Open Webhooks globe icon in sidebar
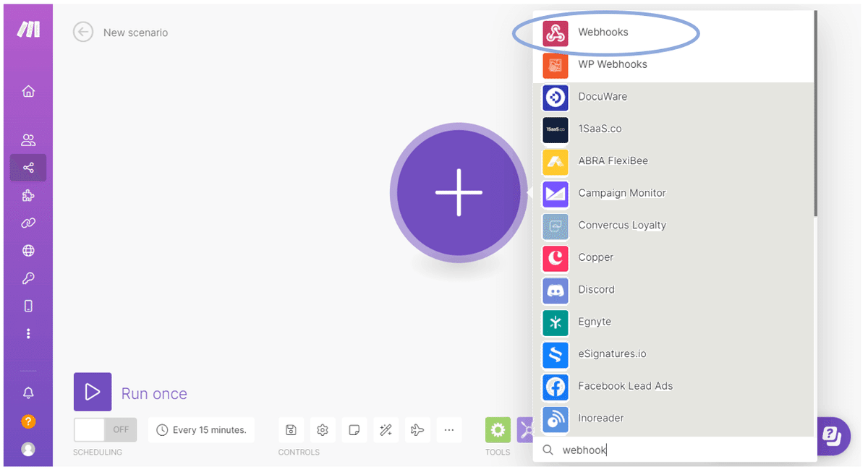The image size is (868, 472). pos(28,251)
